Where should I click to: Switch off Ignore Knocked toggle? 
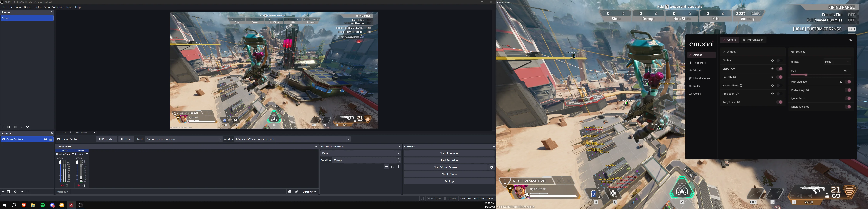click(848, 107)
